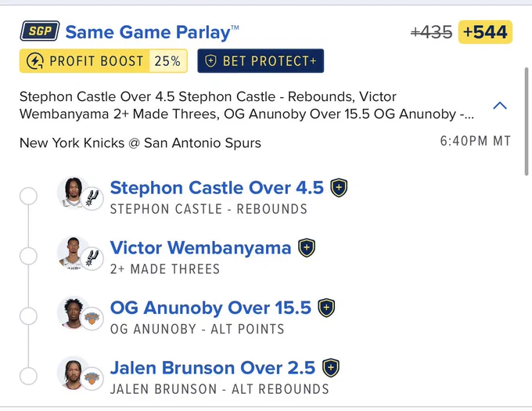Click the Bet Protect+ button
This screenshot has width=532, height=411.
(x=261, y=61)
